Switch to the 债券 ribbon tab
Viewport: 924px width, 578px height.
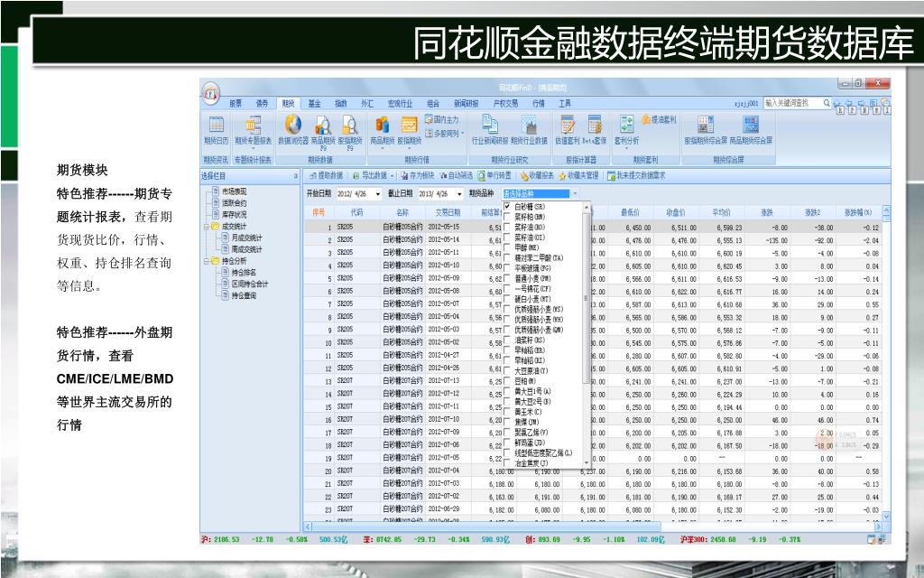click(x=262, y=103)
